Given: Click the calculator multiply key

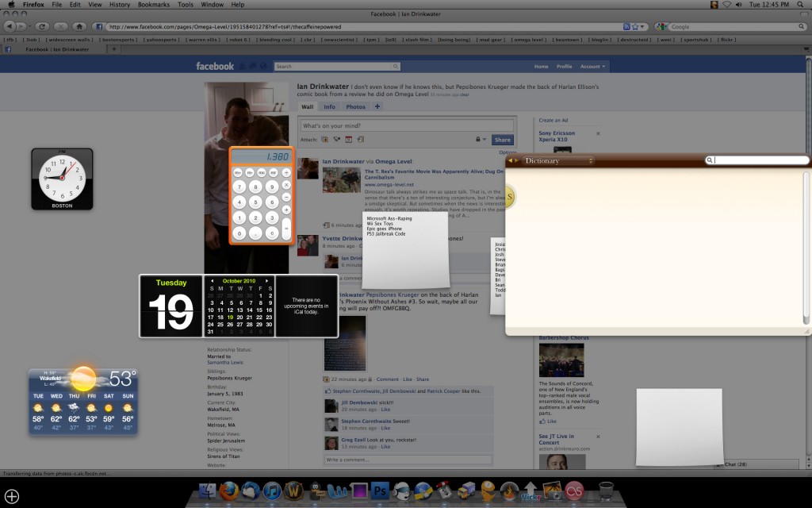Looking at the screenshot, I should coord(286,185).
